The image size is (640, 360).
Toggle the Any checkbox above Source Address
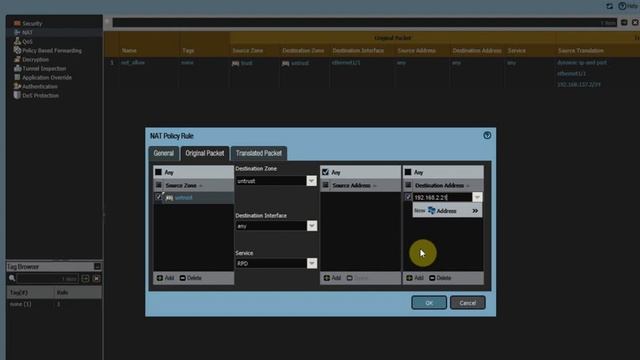[325, 172]
